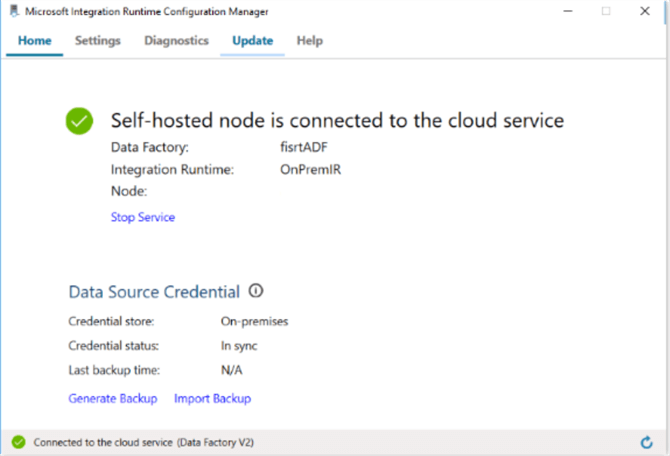The width and height of the screenshot is (670, 456).
Task: Open the Settings tab
Action: [98, 41]
